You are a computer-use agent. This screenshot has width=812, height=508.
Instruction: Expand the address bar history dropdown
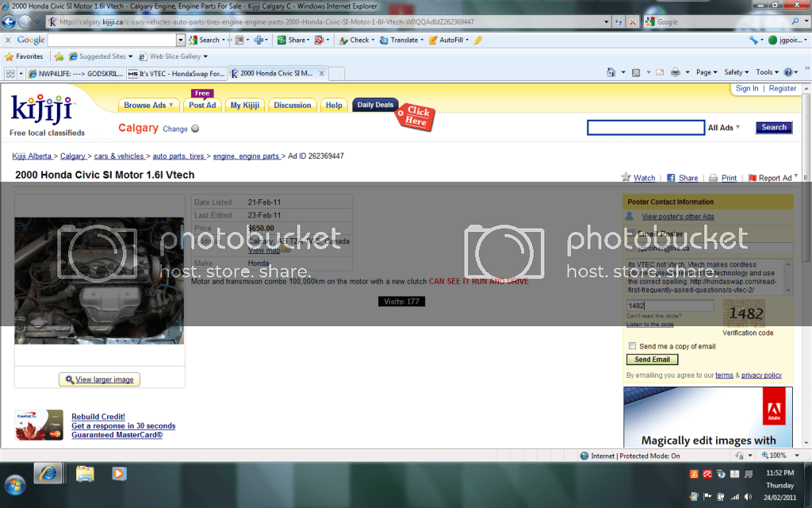click(x=606, y=21)
